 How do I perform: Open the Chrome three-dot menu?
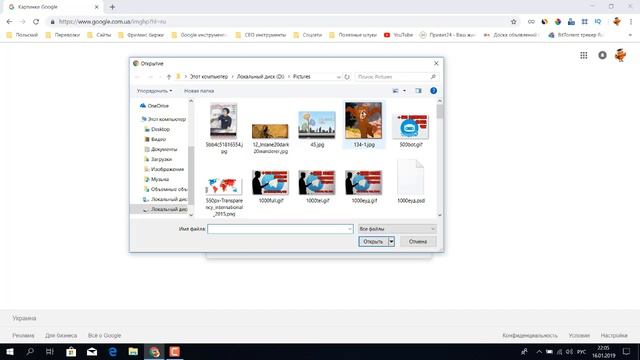click(631, 22)
